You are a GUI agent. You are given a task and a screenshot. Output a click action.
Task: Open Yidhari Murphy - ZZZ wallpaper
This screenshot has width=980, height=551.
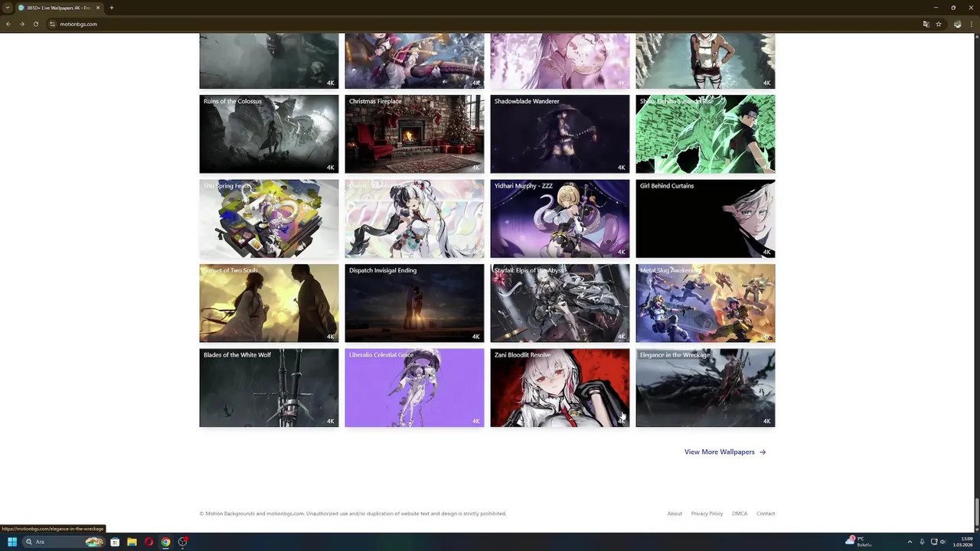(560, 219)
